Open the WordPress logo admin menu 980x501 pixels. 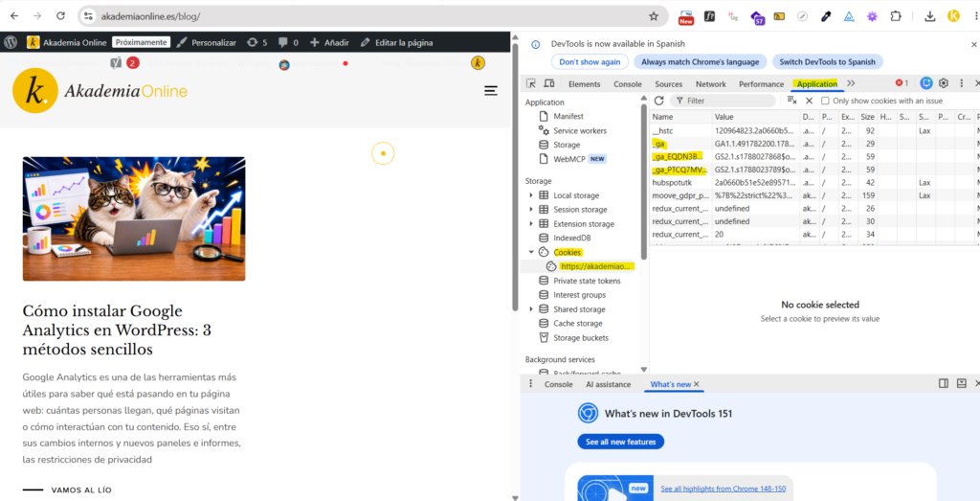[x=10, y=42]
